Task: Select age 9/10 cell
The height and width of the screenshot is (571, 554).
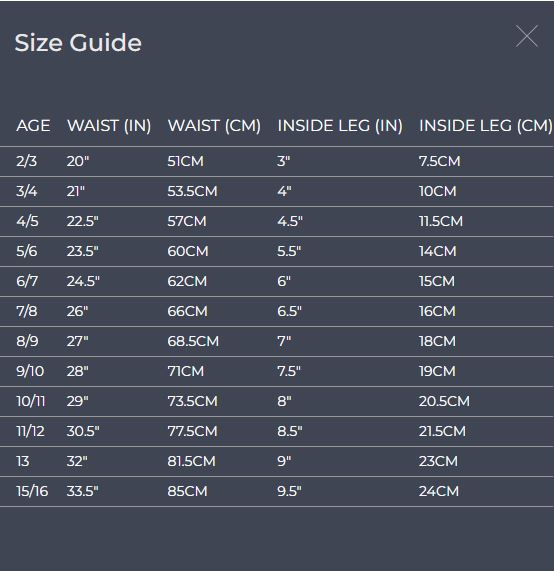Action: pos(30,371)
